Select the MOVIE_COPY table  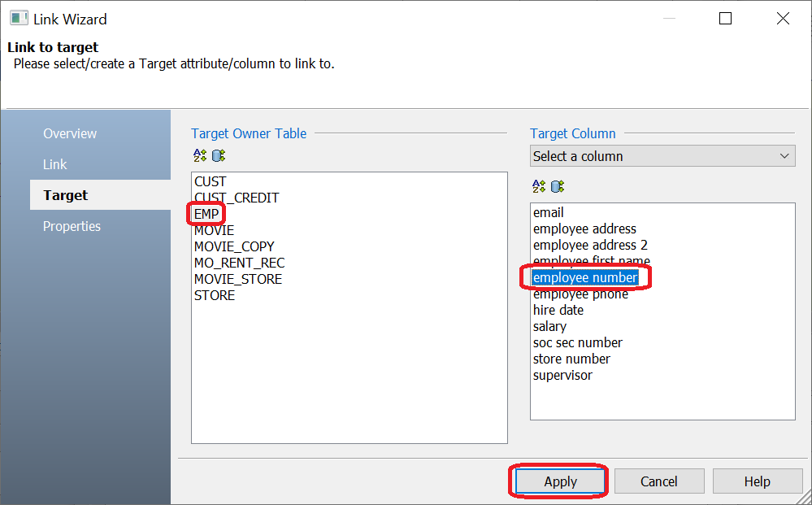(234, 246)
